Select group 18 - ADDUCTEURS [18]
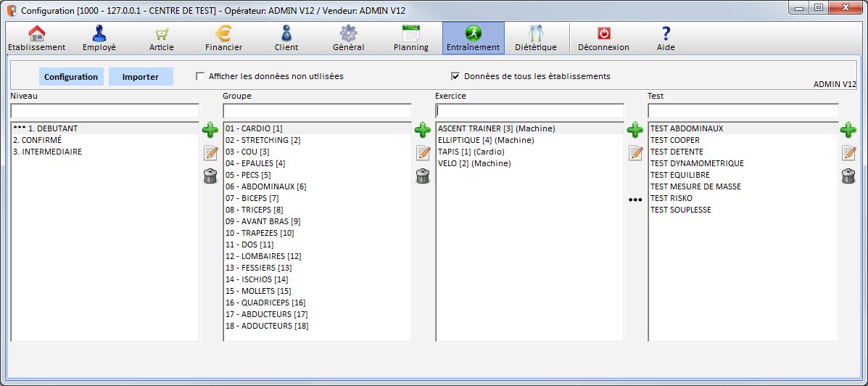The width and height of the screenshot is (868, 386). tap(317, 327)
